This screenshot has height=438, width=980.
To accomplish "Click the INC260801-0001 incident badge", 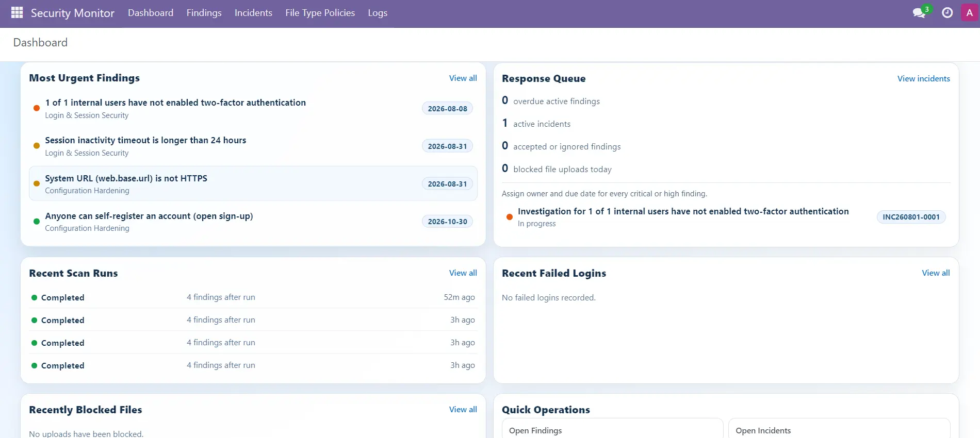I will pos(911,217).
